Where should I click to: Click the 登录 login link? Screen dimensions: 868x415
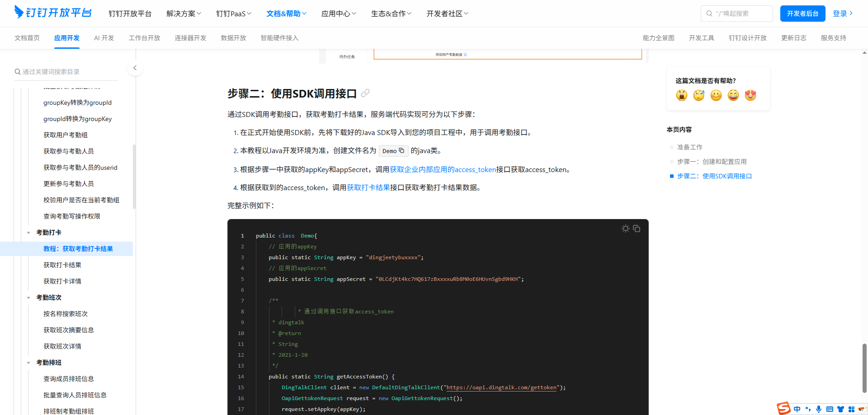[x=843, y=14]
